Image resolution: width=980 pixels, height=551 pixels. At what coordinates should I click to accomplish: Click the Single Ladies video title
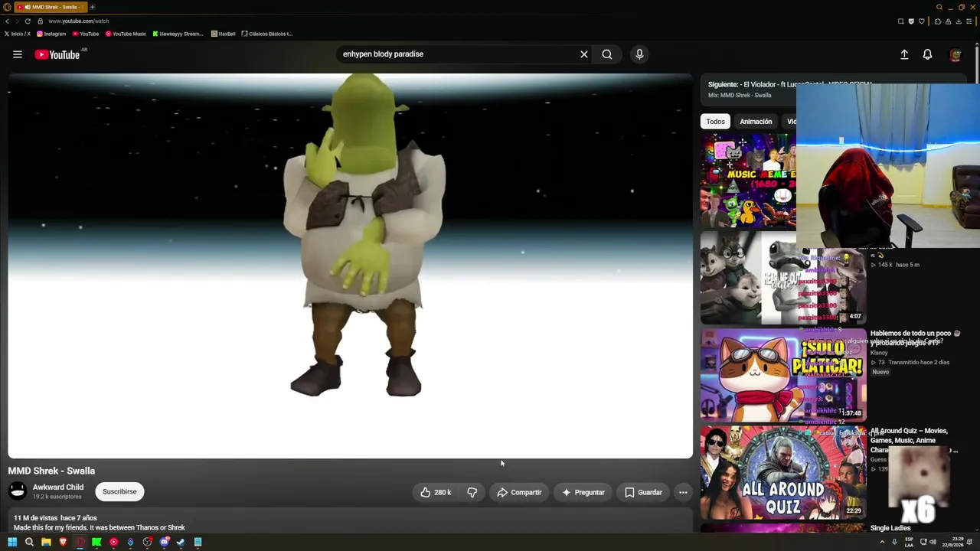pyautogui.click(x=890, y=528)
